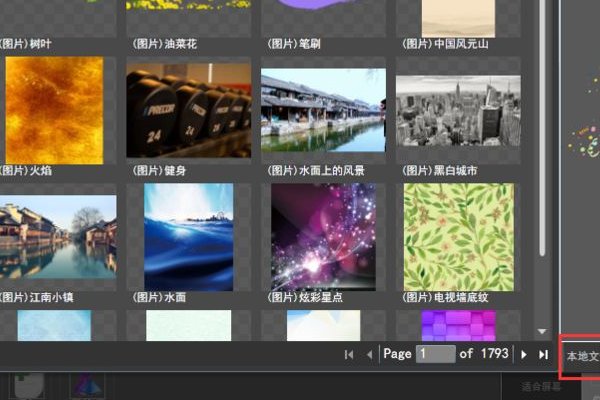Select the purple cube pattern thumbnail
Screen dimensions: 600x400
point(458,325)
